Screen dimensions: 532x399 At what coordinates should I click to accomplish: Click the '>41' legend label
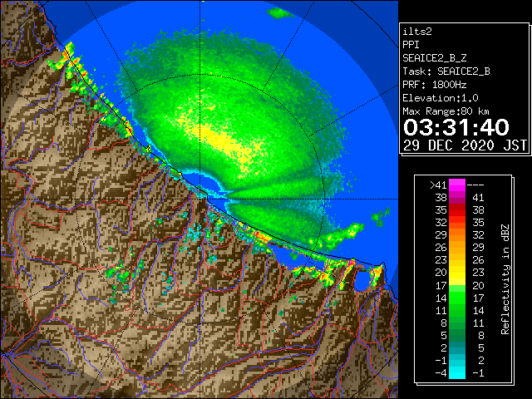tap(438, 185)
